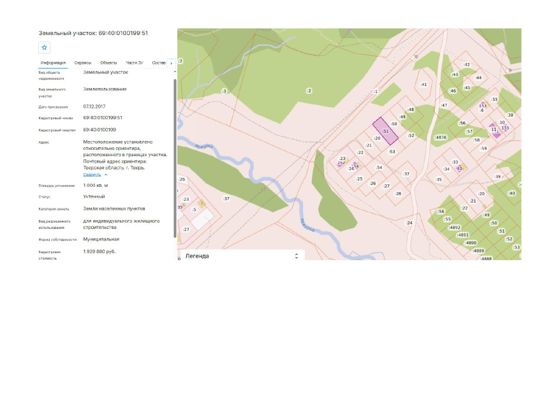Click parcel 28 on the map
Viewport: 560px width, 396px height.
pyautogui.click(x=398, y=194)
